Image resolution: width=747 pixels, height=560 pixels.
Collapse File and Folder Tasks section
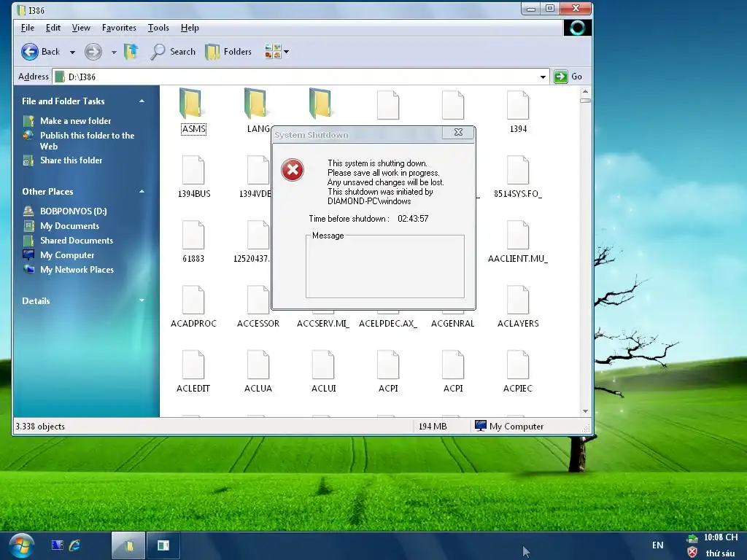tap(142, 101)
